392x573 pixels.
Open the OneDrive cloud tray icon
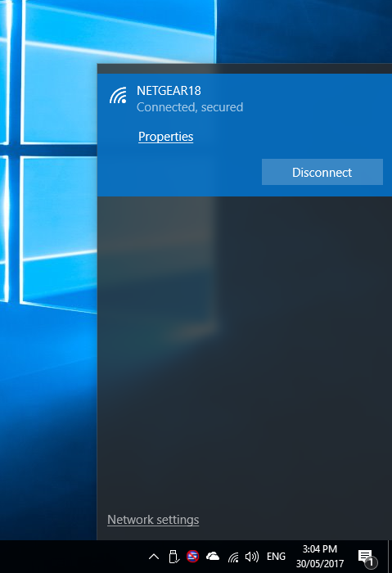pos(213,556)
